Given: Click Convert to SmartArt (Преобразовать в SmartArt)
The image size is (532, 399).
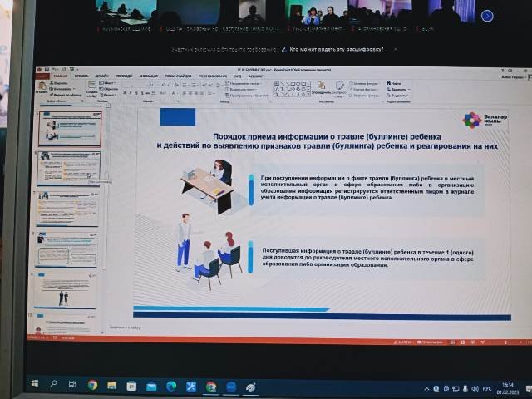Looking at the screenshot, I should [247, 96].
